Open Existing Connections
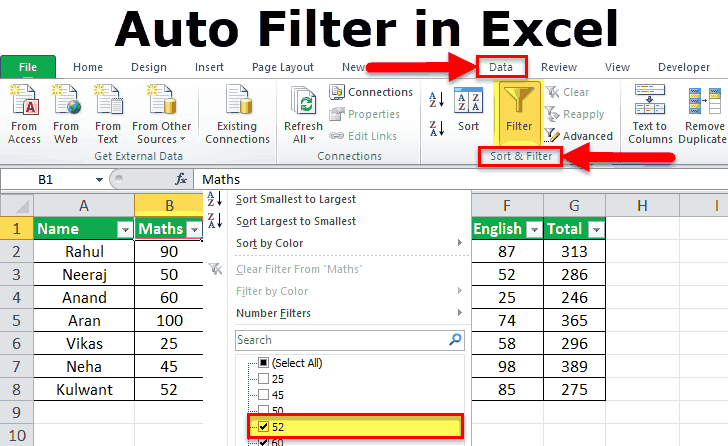This screenshot has width=728, height=446. 237,114
